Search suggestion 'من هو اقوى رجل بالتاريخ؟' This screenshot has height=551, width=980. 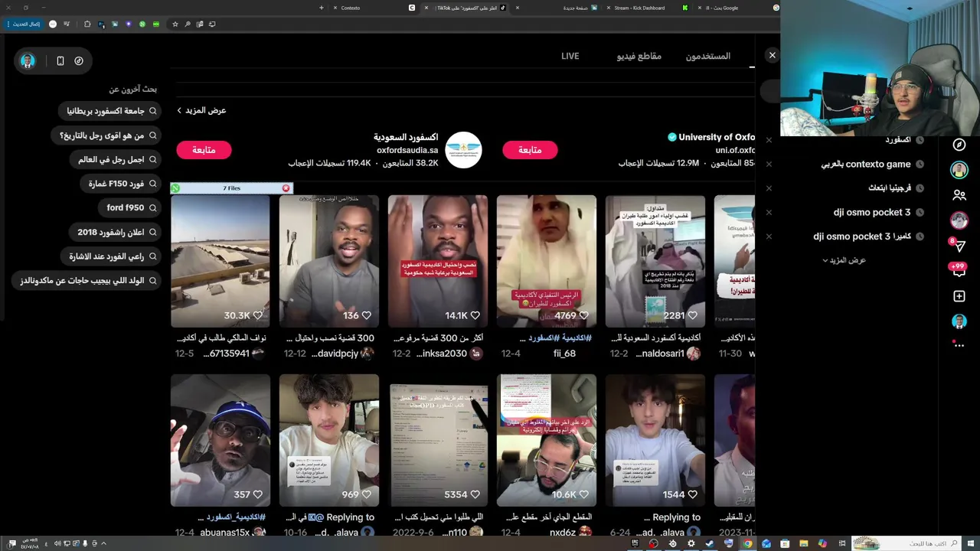point(107,135)
